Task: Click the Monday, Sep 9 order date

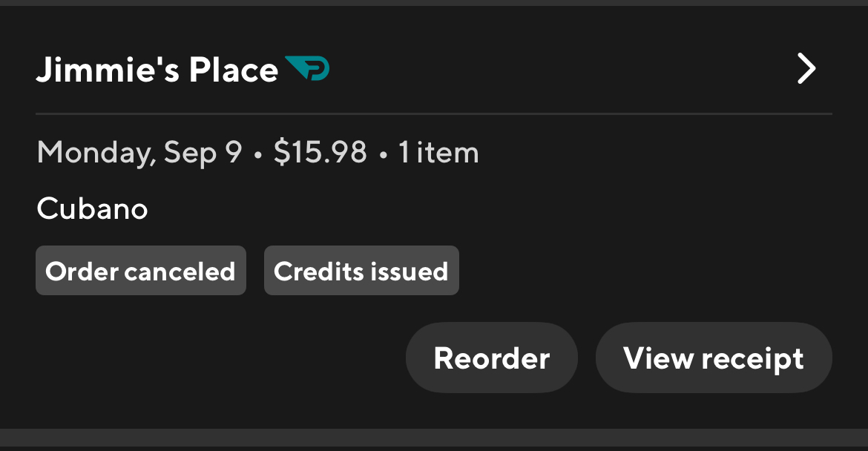Action: pos(139,153)
